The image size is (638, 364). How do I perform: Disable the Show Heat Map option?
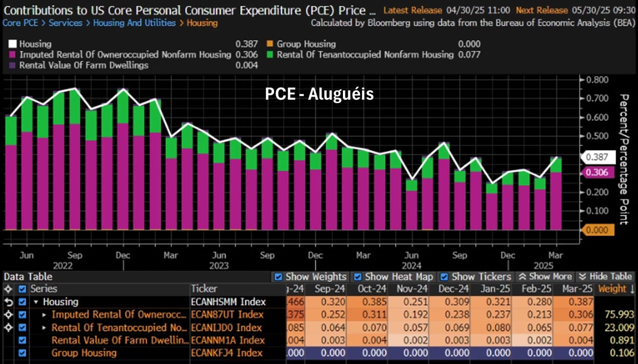click(358, 277)
